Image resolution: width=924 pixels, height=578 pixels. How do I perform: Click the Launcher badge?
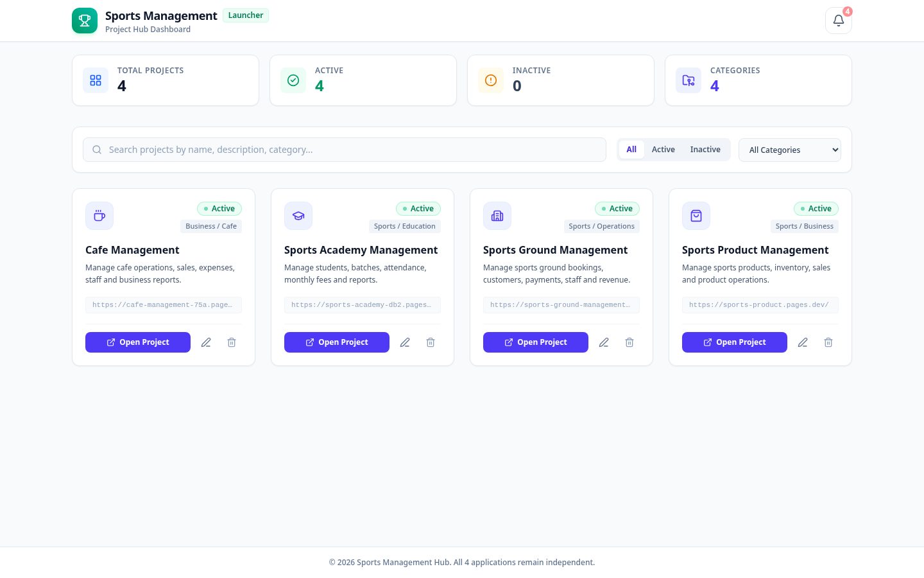[246, 15]
